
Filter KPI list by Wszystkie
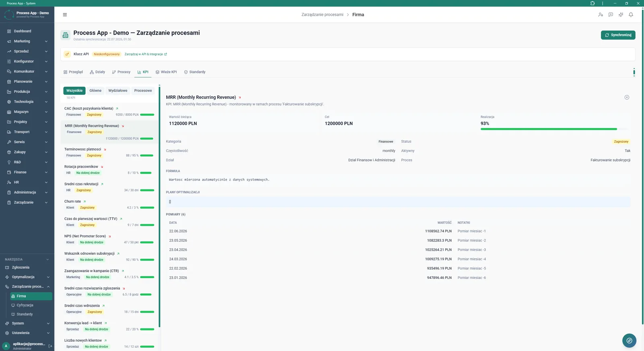click(74, 91)
